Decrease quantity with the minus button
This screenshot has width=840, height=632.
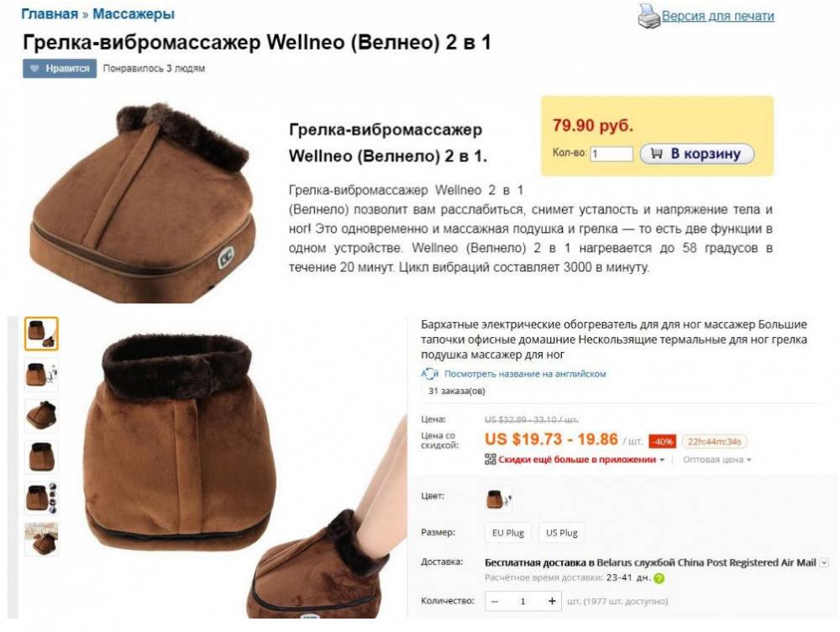tap(495, 601)
